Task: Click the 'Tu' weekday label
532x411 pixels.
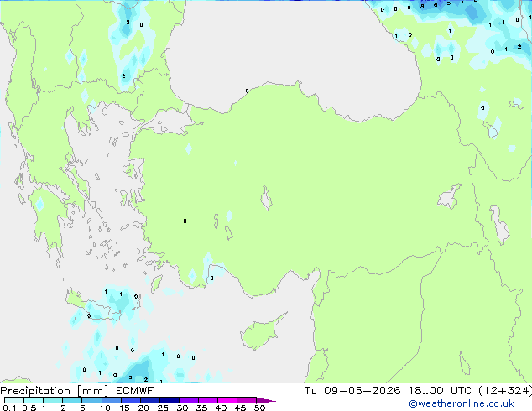Action: (x=310, y=391)
